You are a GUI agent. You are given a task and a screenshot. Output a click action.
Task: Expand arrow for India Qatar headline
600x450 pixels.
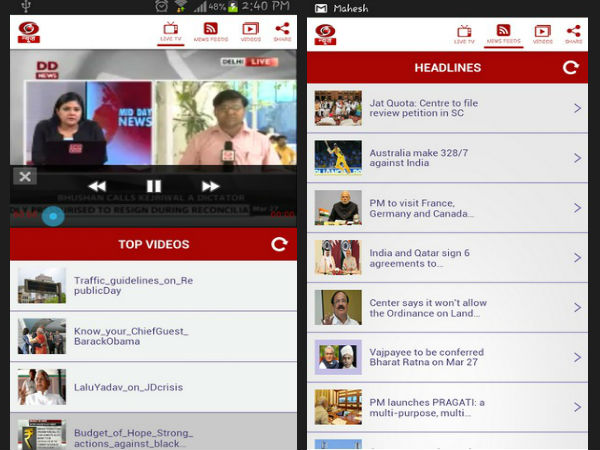577,258
